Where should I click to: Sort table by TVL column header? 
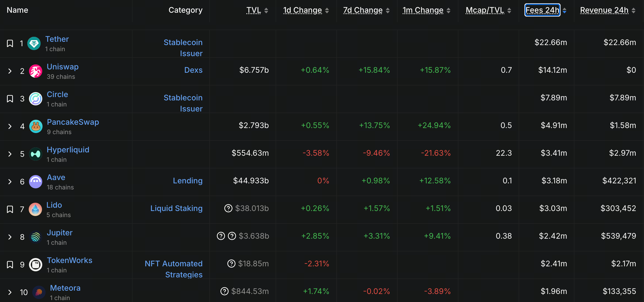click(x=254, y=10)
